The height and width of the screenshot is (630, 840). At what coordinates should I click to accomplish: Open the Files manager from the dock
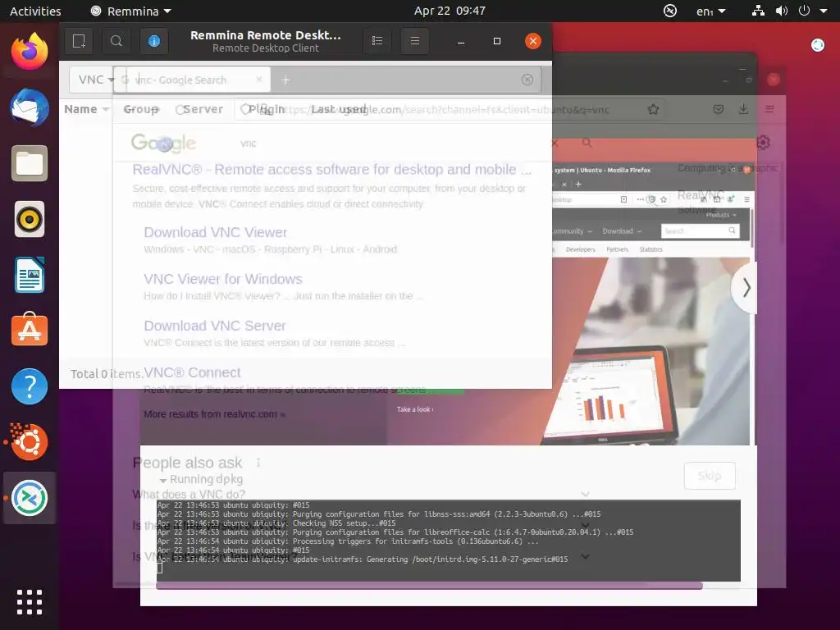point(30,163)
